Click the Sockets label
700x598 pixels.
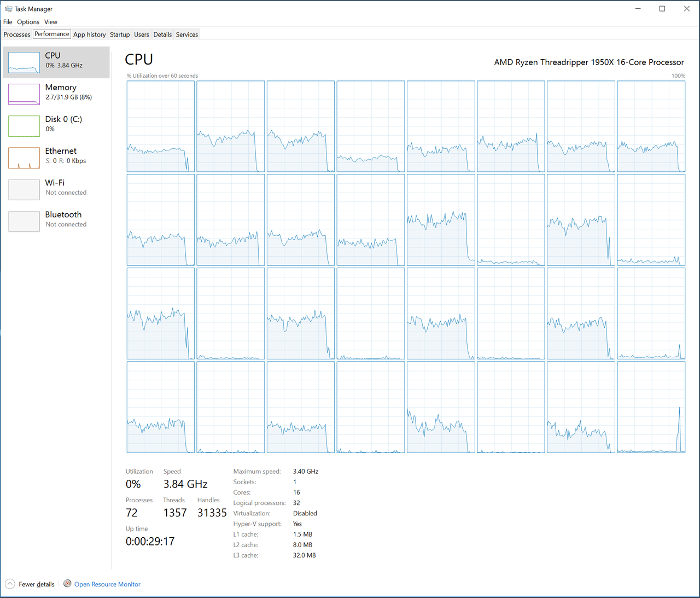pyautogui.click(x=244, y=482)
